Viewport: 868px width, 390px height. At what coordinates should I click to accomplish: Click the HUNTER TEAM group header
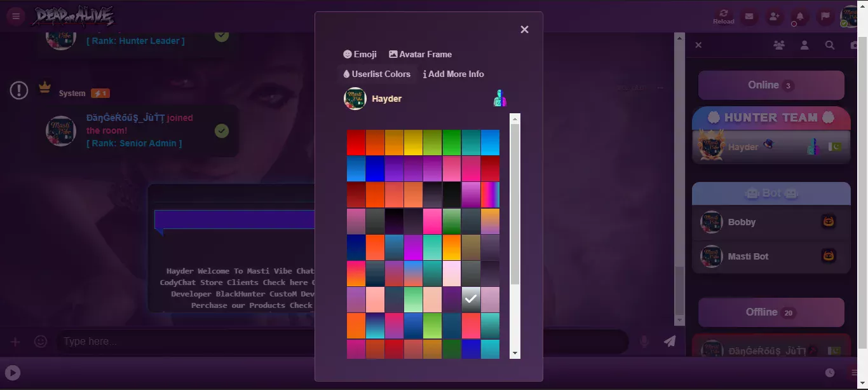[771, 118]
